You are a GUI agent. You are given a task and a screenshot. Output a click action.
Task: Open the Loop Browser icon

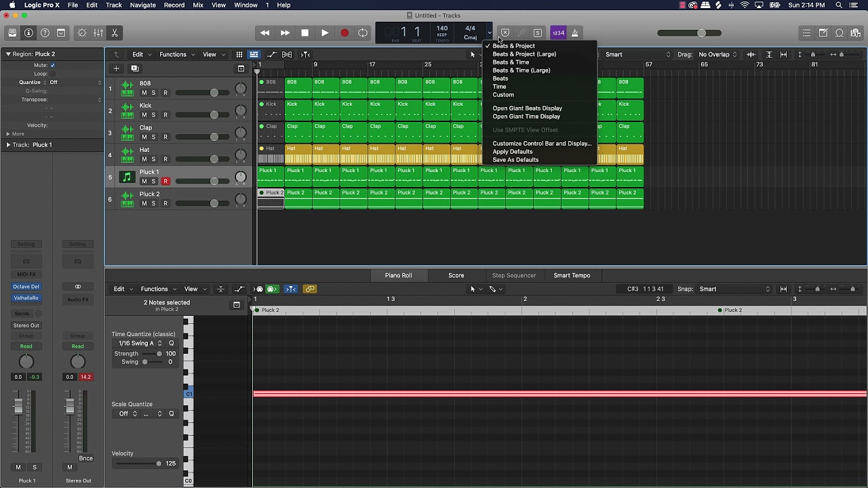[x=840, y=33]
